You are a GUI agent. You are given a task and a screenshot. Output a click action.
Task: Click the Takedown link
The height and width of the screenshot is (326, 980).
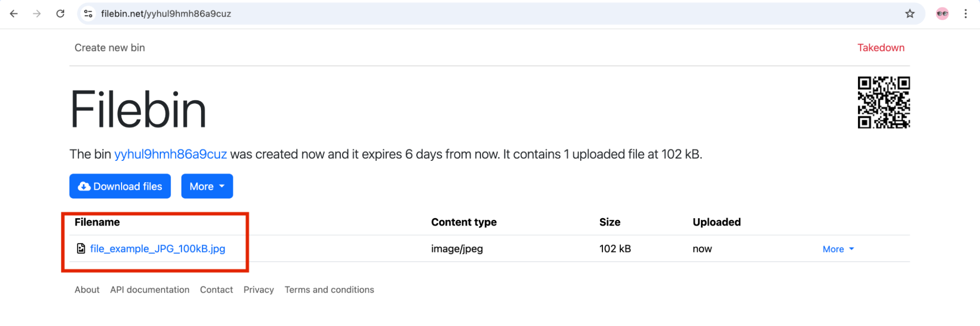click(880, 48)
